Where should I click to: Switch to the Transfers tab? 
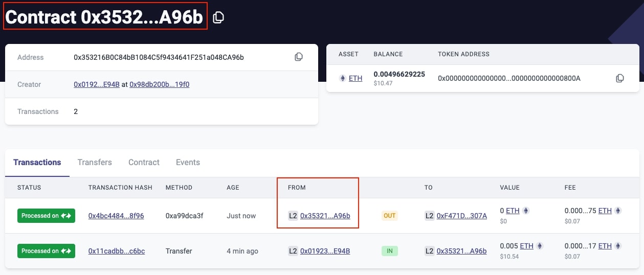click(x=95, y=162)
